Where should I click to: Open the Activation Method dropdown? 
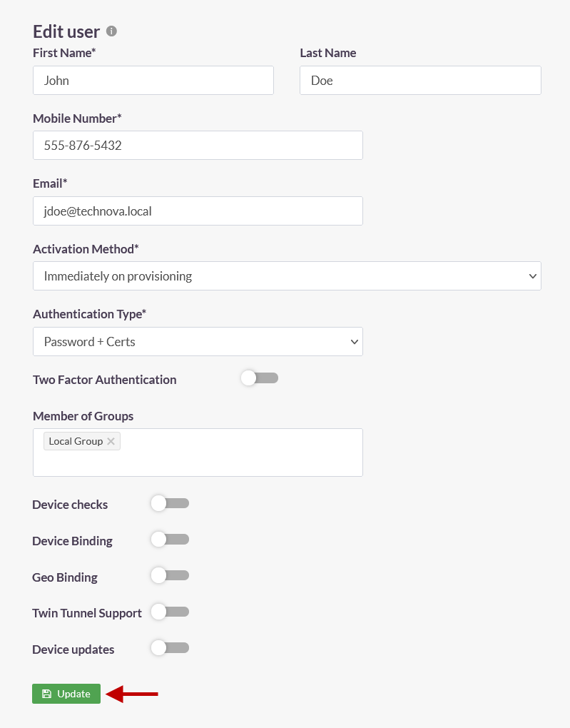tap(287, 276)
